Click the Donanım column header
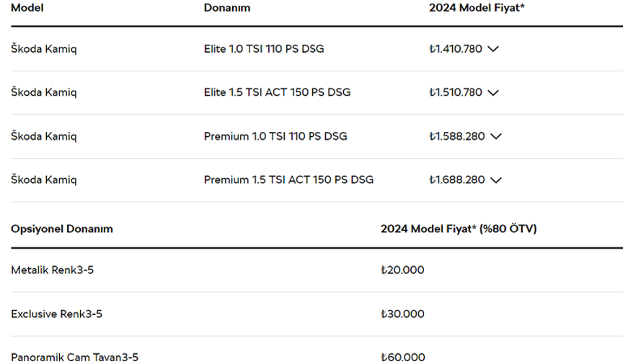This screenshot has width=623, height=364. coord(227,8)
